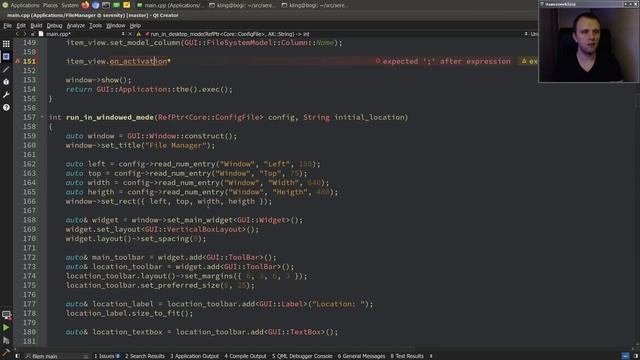Viewport: 640px width, 360px height.
Task: Open Projects mode wrench icon
Action: 6,95
